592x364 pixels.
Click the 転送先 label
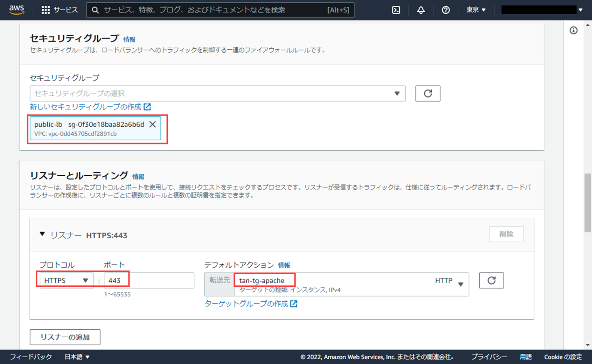(219, 280)
